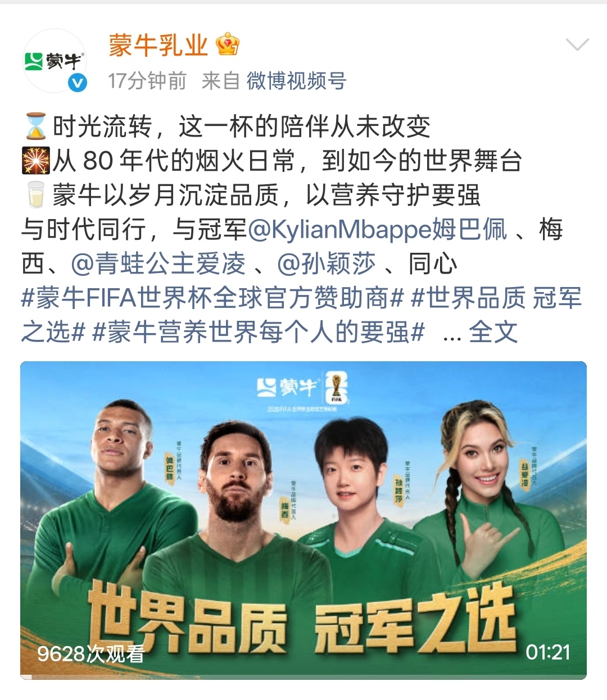
Task: Play the Mengniu World Cup video
Action: click(x=303, y=520)
